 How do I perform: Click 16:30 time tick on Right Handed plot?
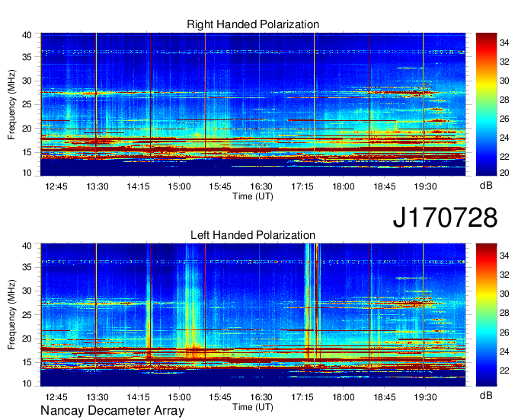(x=261, y=186)
